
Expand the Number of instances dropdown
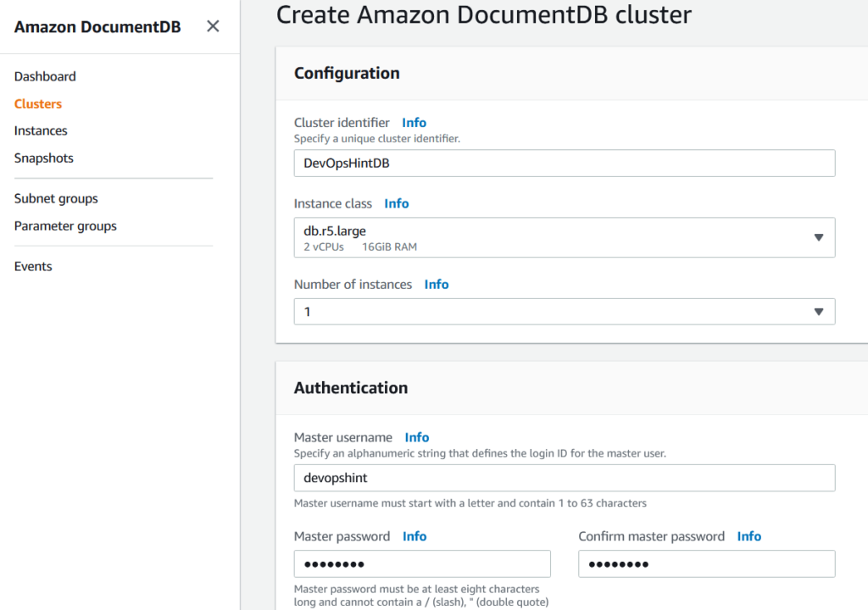(x=564, y=312)
